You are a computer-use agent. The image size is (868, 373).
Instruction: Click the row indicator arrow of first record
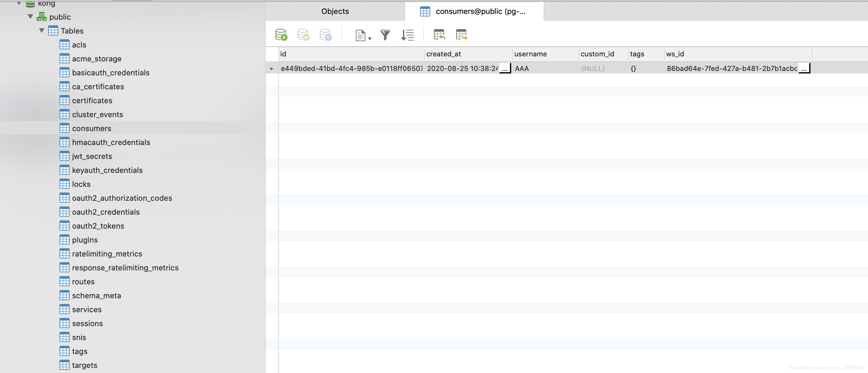272,68
